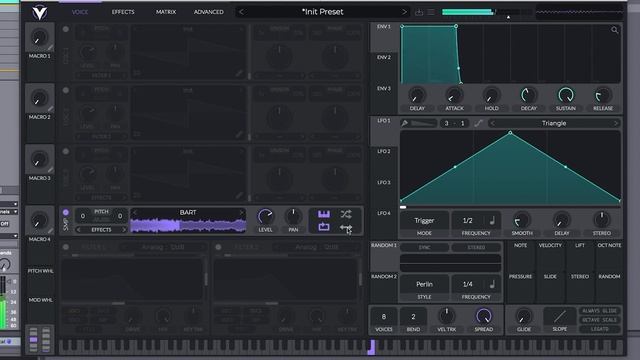Go to the next preset arrow
The image size is (640, 360).
click(x=404, y=12)
